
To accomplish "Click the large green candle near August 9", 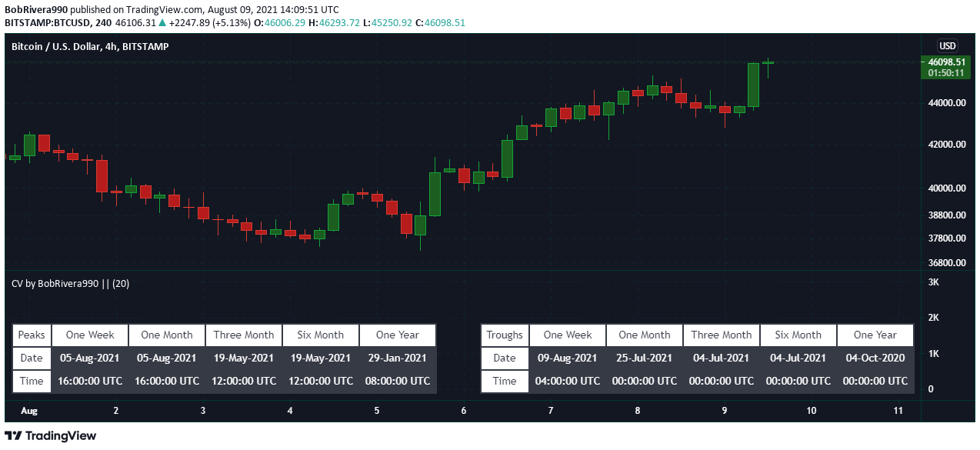I will (x=753, y=85).
